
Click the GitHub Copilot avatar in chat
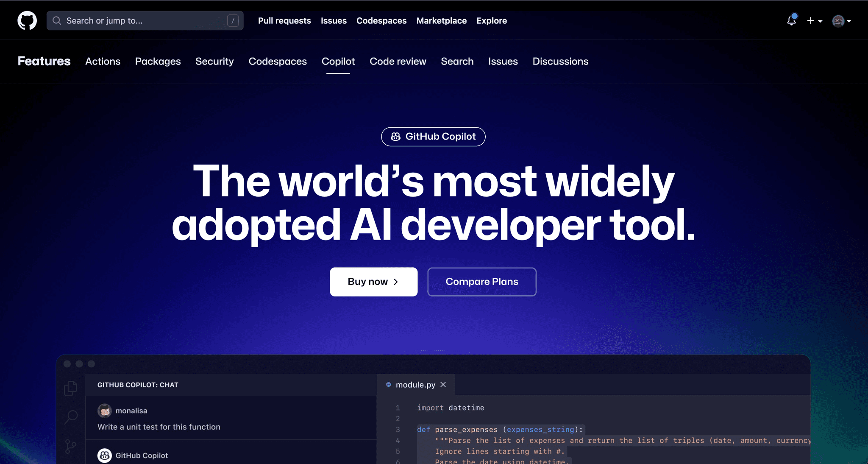(105, 455)
